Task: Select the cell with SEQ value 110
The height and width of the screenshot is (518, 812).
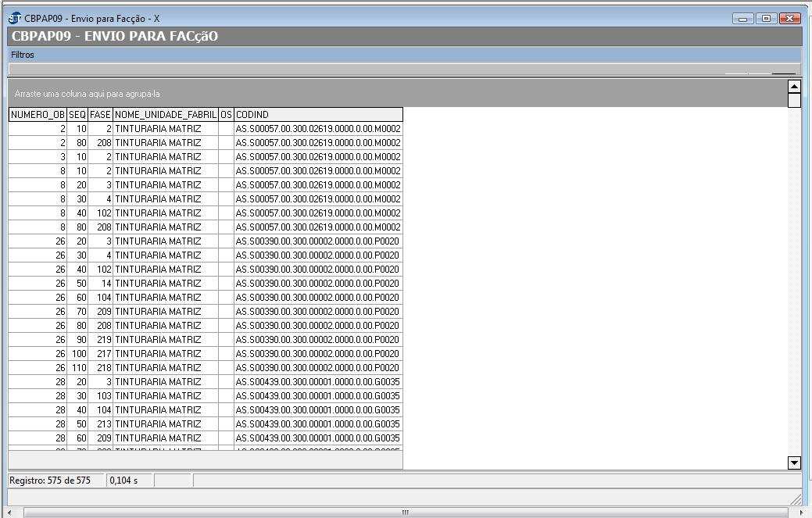Action: 78,368
